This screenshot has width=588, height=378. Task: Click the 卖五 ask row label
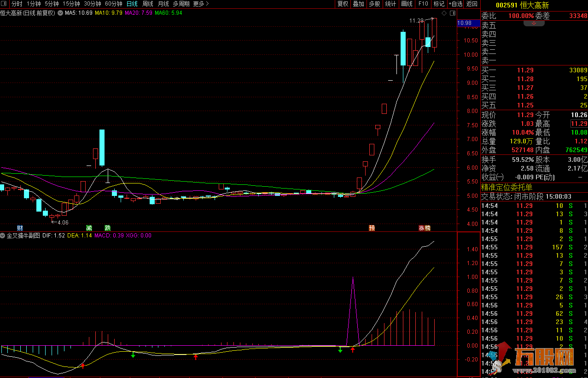[x=489, y=25]
